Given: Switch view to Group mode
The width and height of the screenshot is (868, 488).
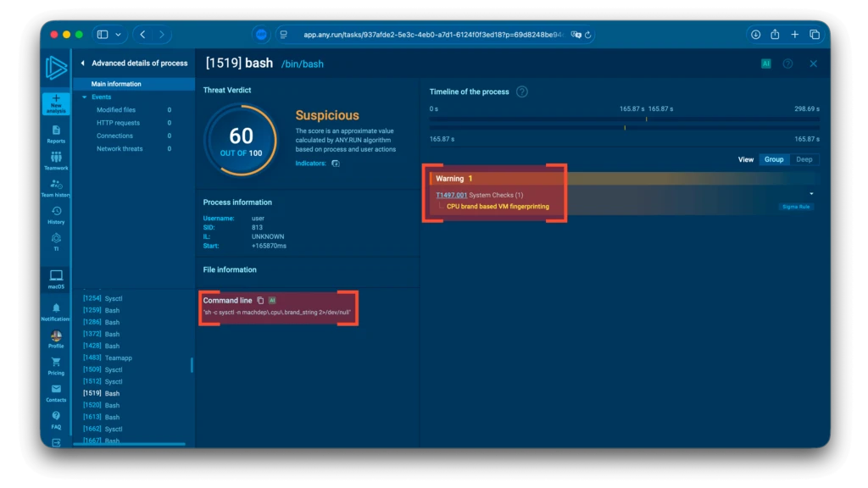Looking at the screenshot, I should (773, 159).
